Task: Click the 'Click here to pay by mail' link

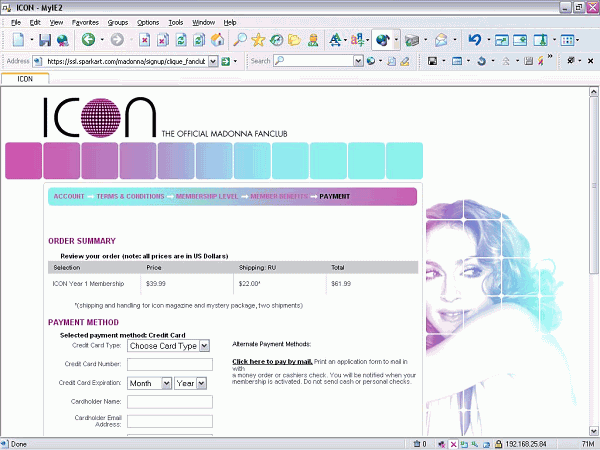Action: tap(272, 362)
